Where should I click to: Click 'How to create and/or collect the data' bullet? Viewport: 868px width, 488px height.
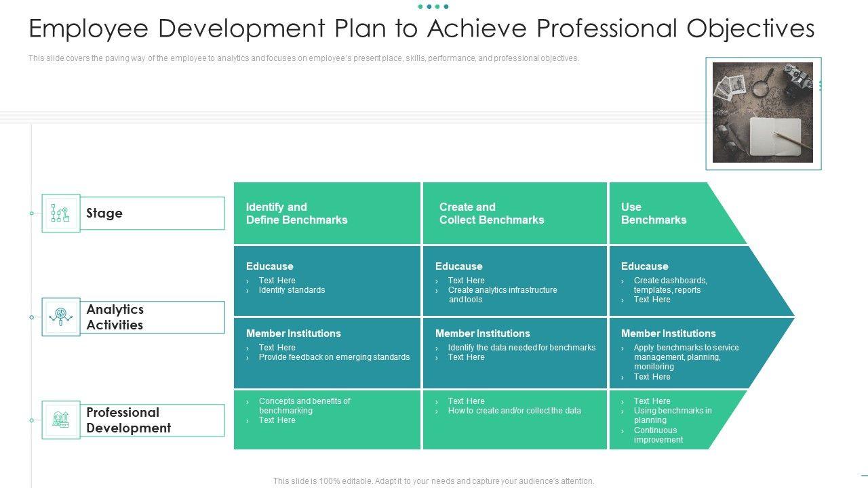pos(515,411)
